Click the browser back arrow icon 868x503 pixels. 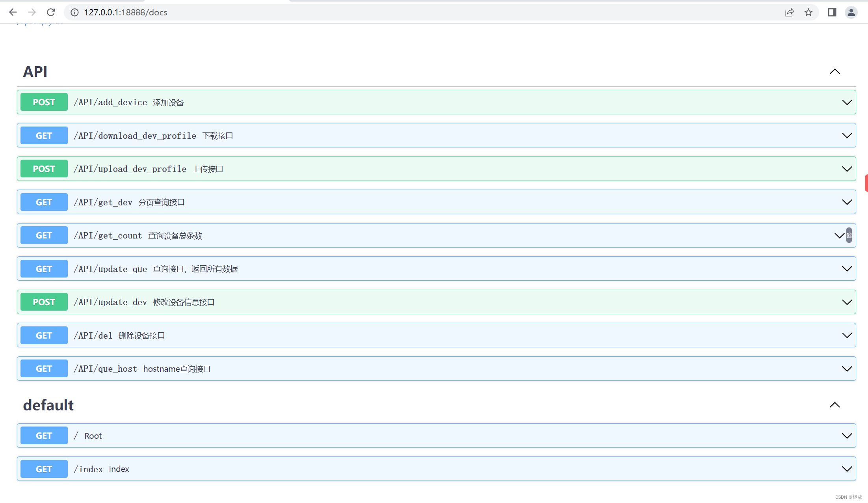point(13,12)
